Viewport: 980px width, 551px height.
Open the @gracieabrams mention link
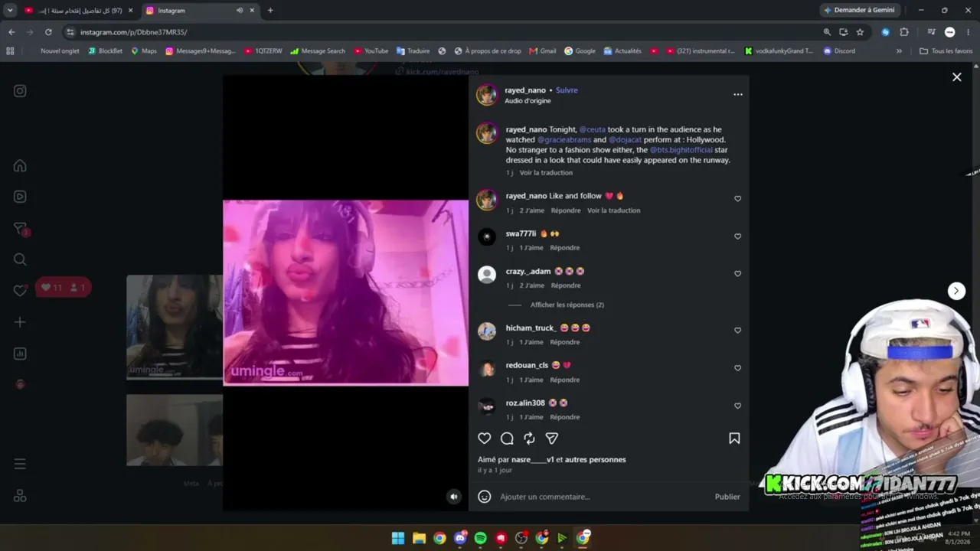click(x=564, y=140)
